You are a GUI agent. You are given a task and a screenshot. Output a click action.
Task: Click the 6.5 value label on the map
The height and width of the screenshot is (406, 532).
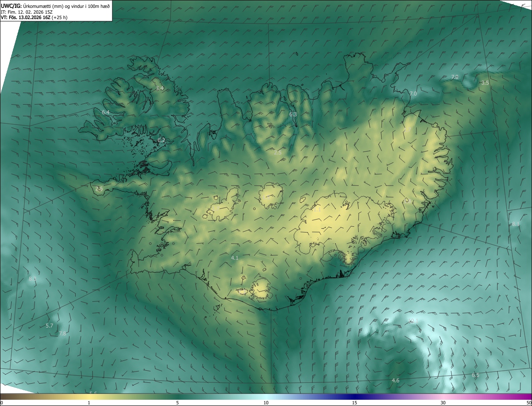click(475, 375)
